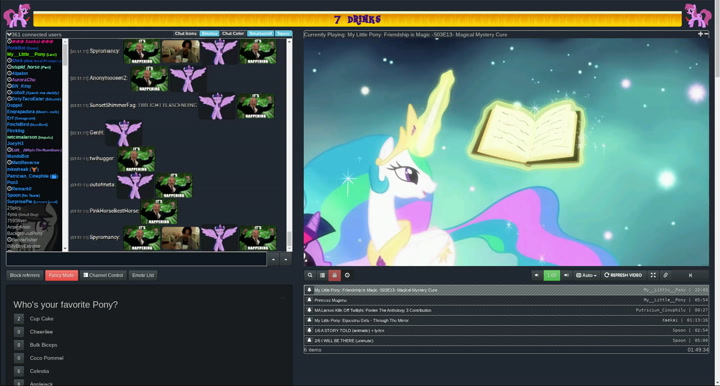Toggle the red playlist lock icon

pos(334,275)
